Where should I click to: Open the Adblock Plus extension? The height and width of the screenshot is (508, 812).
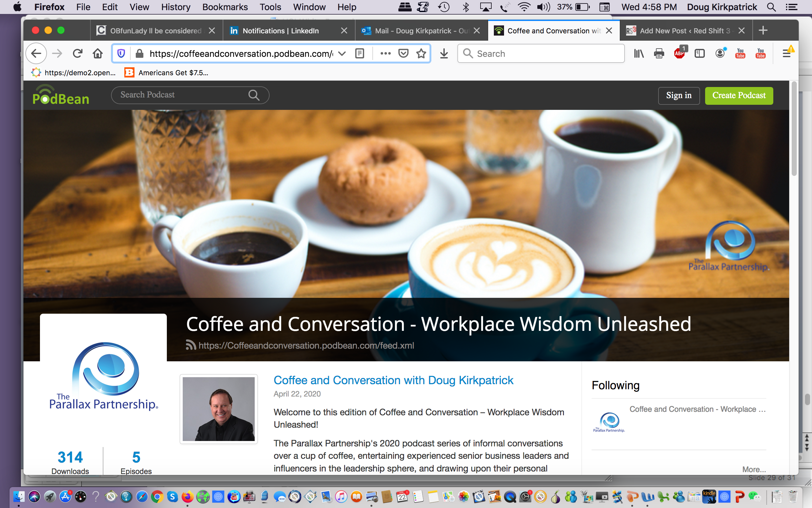(679, 53)
